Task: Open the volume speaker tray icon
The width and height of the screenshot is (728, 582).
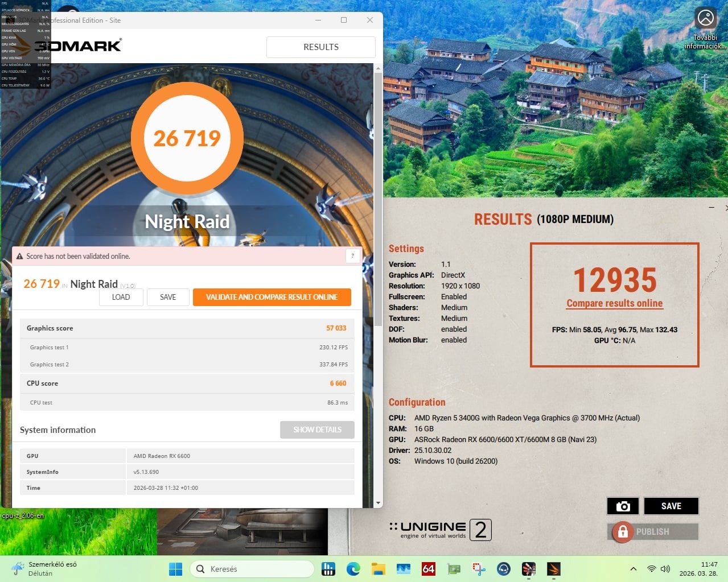Action: point(665,569)
